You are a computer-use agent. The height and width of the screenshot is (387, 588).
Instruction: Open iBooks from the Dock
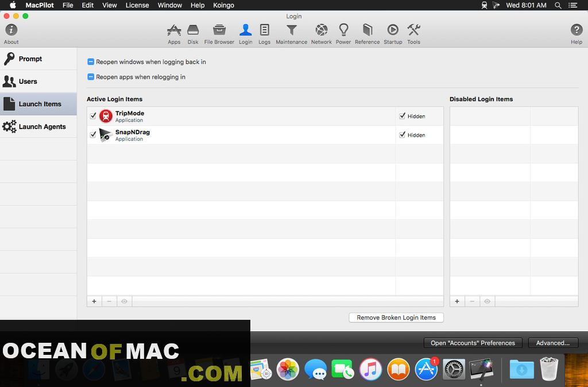(x=399, y=369)
